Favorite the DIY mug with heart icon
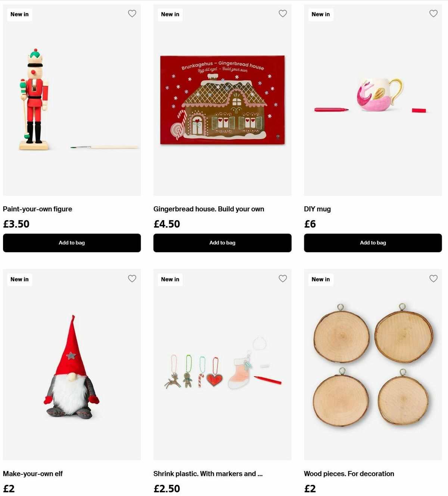The height and width of the screenshot is (496, 448). (x=433, y=13)
